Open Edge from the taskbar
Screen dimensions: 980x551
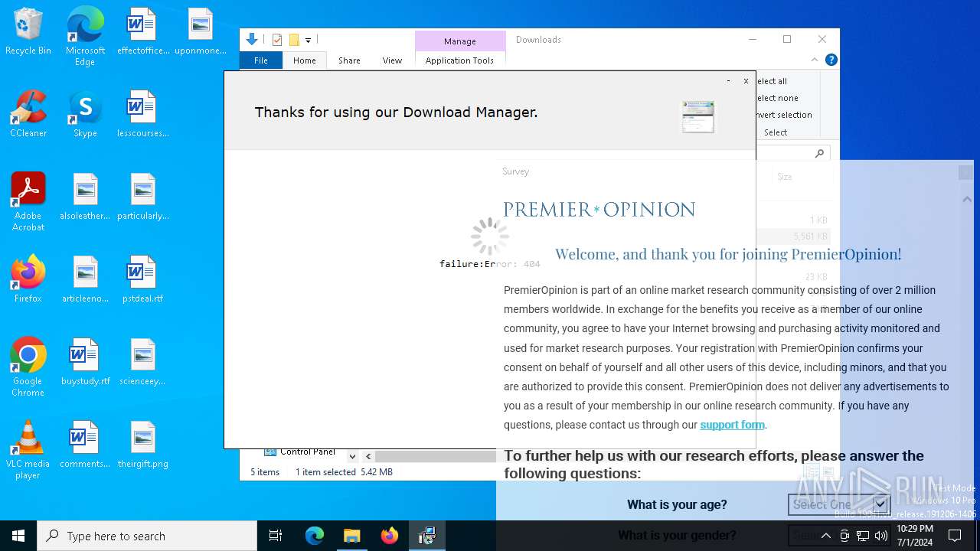(x=315, y=536)
